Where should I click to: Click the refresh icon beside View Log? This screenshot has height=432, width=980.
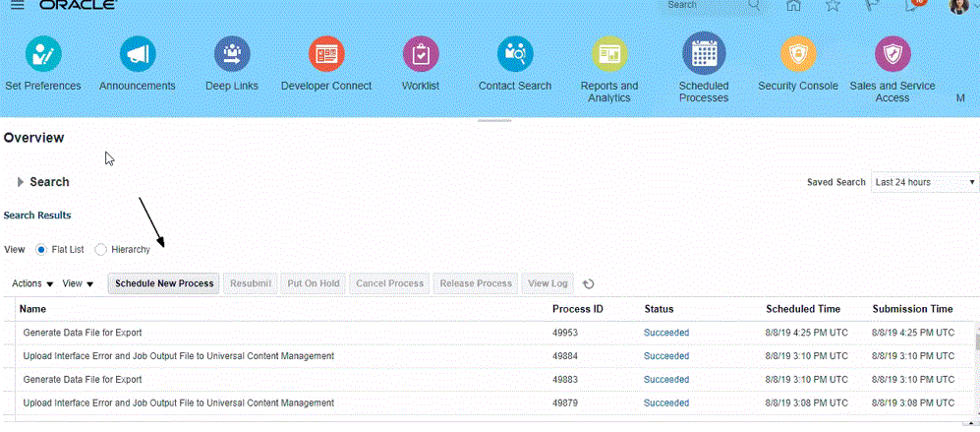[x=589, y=284]
